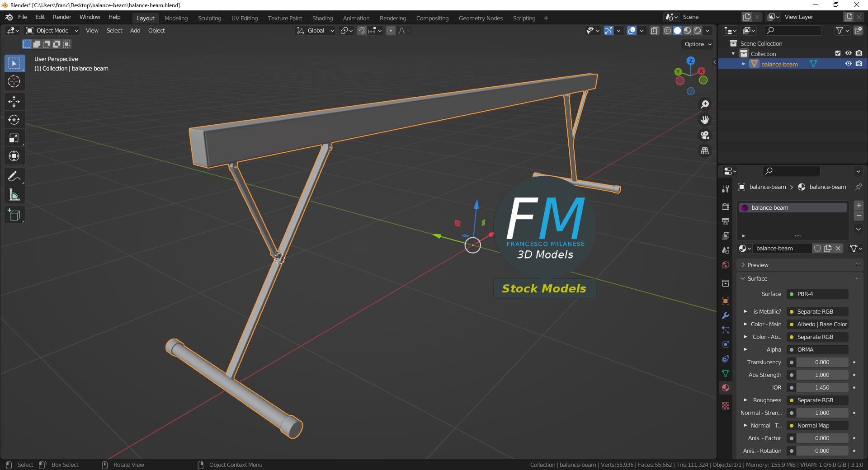868x470 pixels.
Task: Switch to material preview shading
Action: (687, 31)
